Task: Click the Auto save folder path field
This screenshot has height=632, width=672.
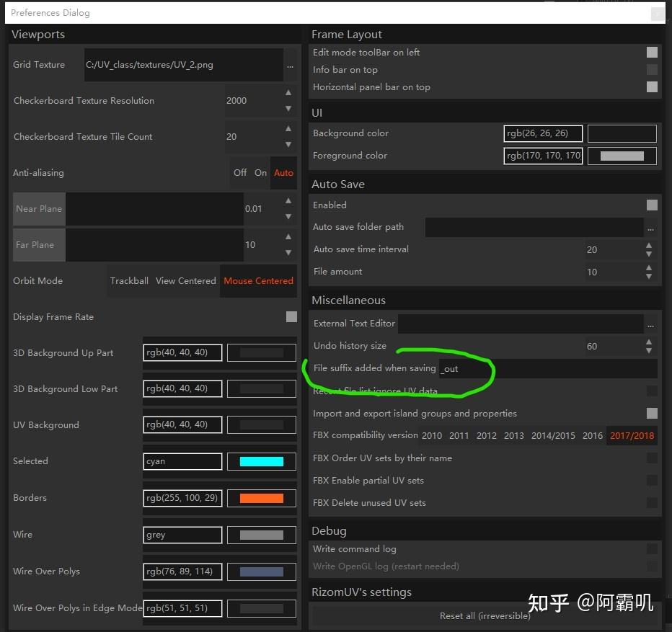Action: tap(534, 227)
